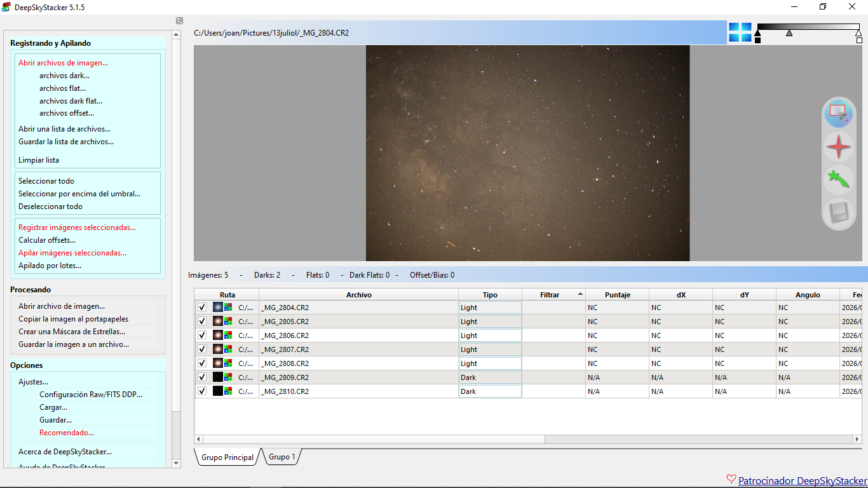This screenshot has height=488, width=868.
Task: Uncheck the _MG_2804.CR2 file checkbox
Action: coord(202,308)
